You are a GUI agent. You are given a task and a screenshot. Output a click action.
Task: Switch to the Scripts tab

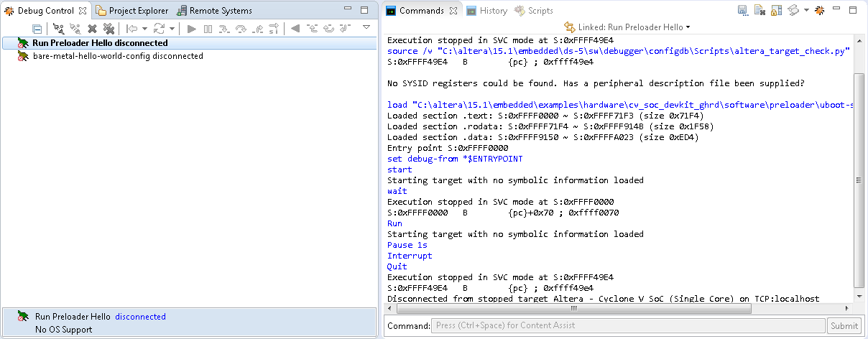(x=534, y=11)
